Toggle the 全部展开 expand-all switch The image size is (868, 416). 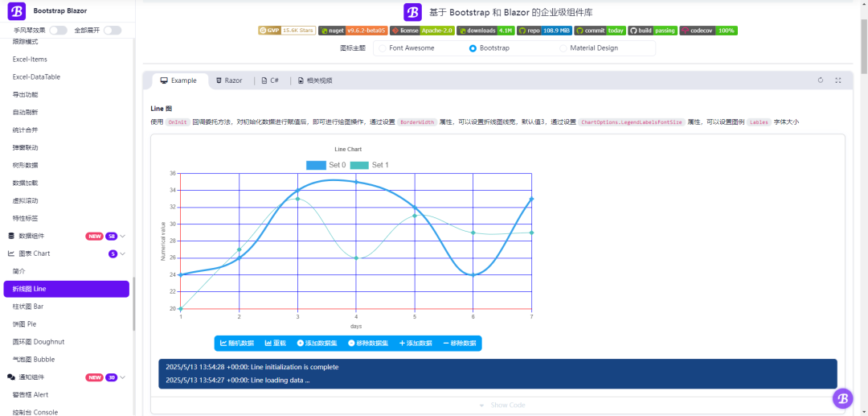113,31
